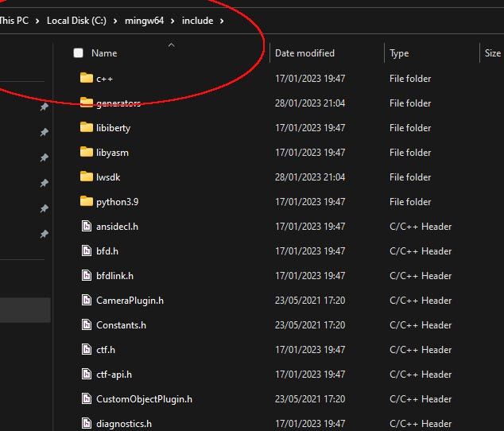Tick the select-all checkbox beside Name
Screen dimensions: 504x431
(78, 52)
